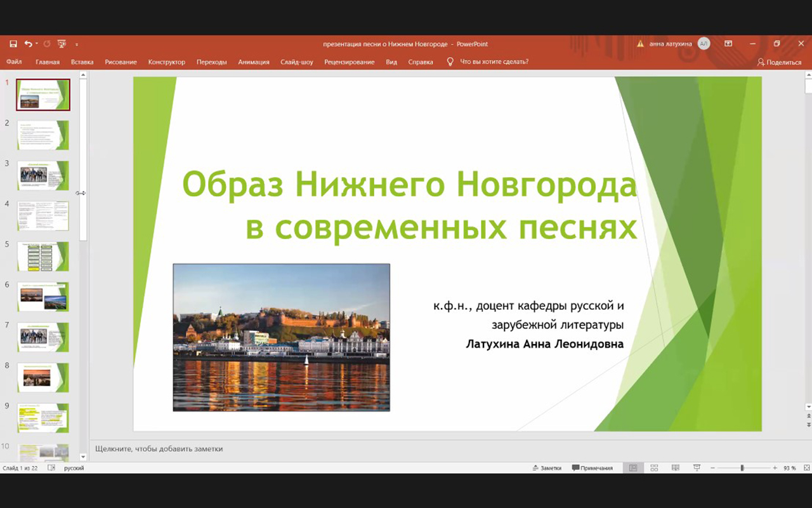This screenshot has height=508, width=812.
Task: Click the Undo arrow icon
Action: [28, 44]
